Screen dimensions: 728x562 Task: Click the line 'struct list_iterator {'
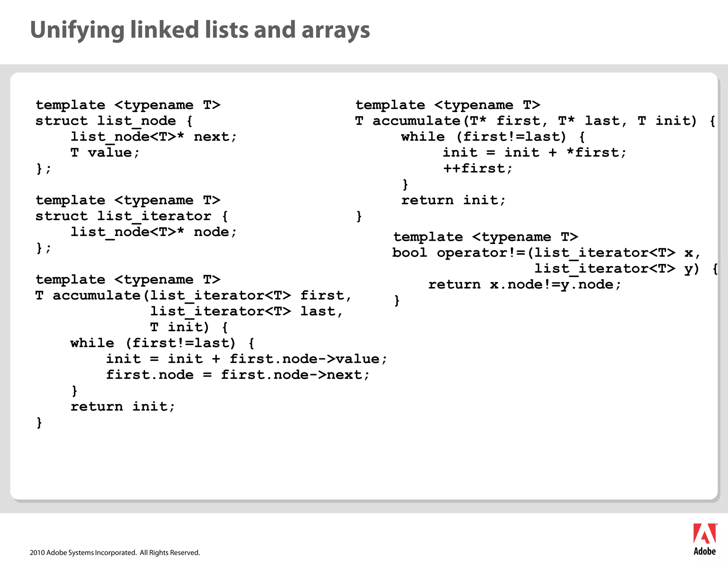tap(132, 216)
